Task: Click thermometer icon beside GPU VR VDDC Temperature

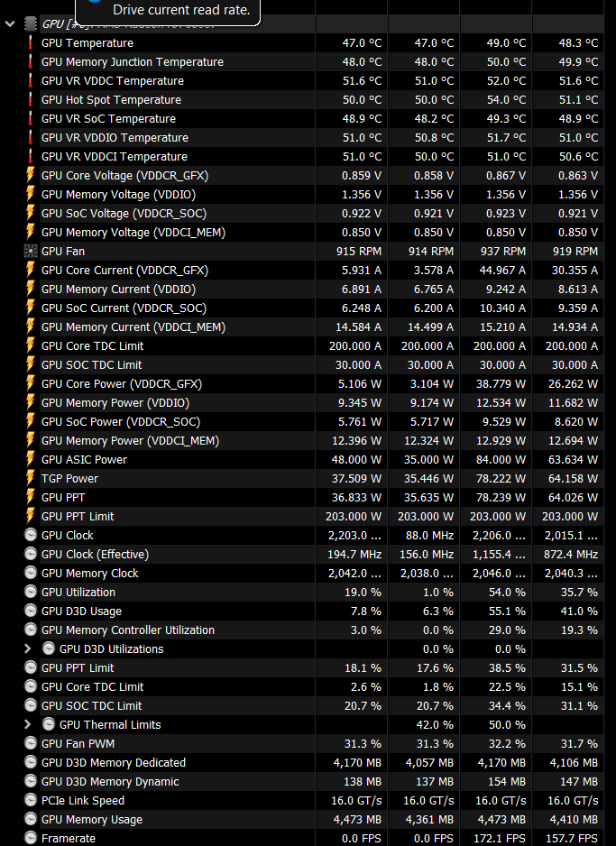Action: (30, 80)
